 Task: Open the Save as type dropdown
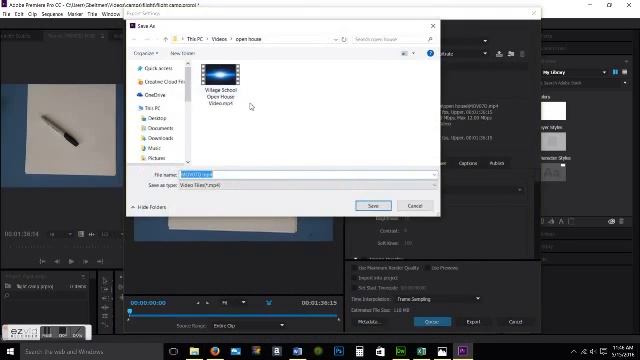[x=308, y=185]
